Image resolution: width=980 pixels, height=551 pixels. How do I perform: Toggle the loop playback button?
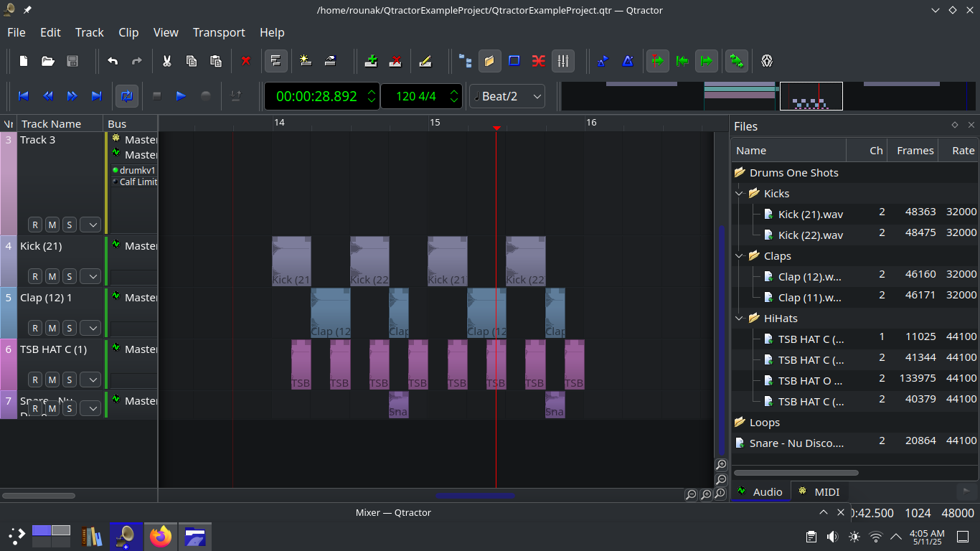127,96
